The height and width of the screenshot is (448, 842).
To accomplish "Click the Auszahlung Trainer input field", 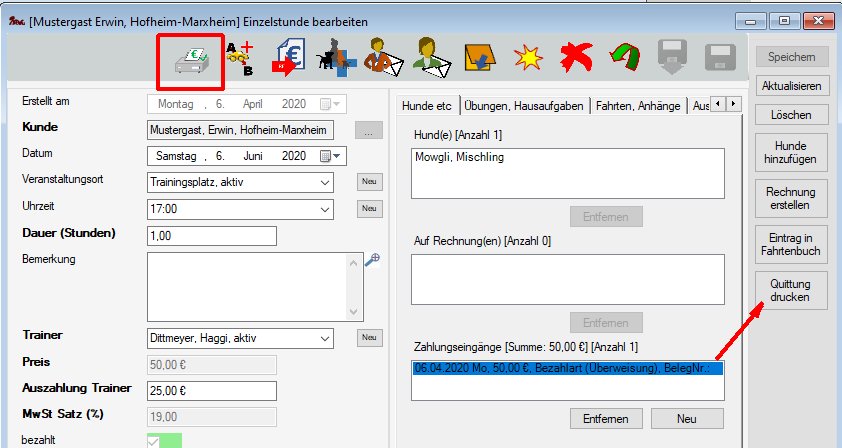I will (x=211, y=391).
